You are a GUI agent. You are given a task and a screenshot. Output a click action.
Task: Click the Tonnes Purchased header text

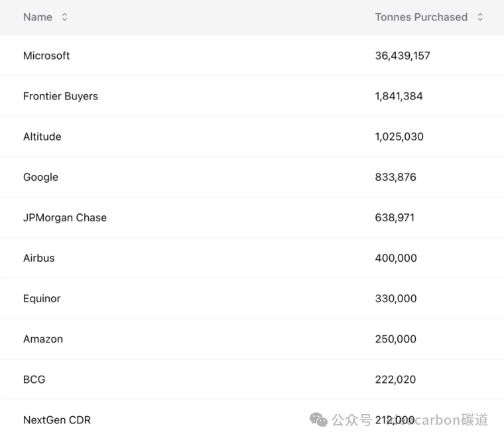pyautogui.click(x=421, y=17)
